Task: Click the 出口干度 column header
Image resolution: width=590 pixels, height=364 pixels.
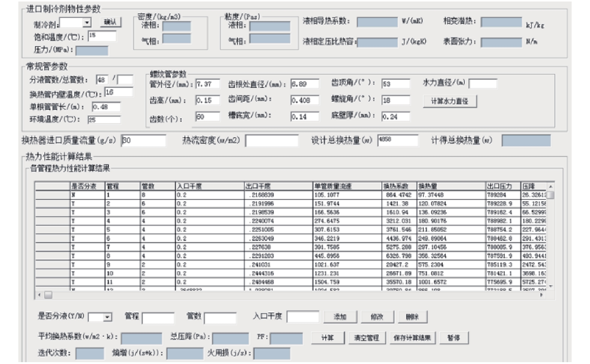Action: (278, 186)
